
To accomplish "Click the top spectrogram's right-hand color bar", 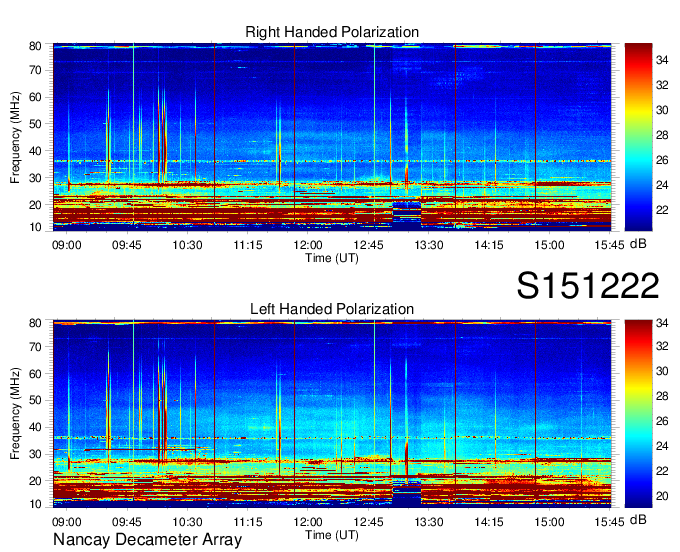I will coord(638,137).
